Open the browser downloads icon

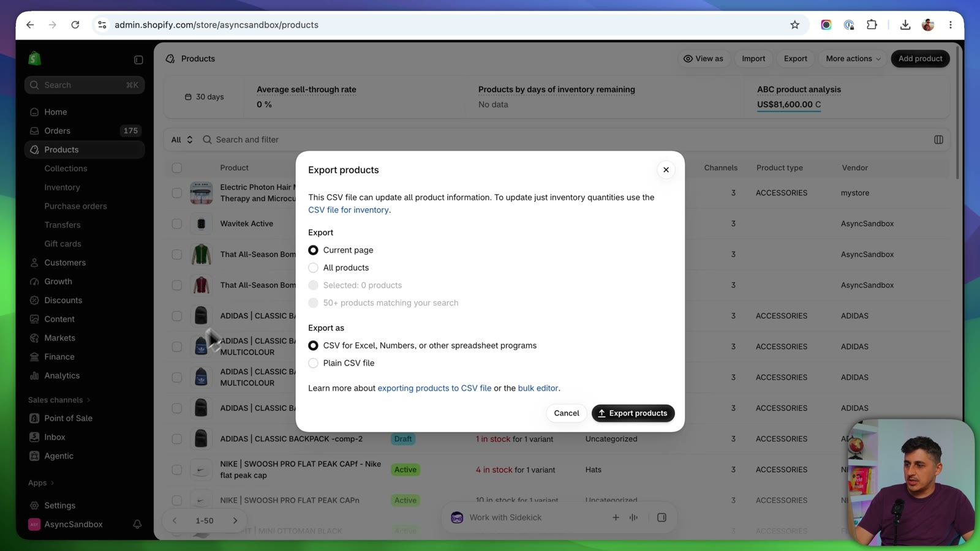click(905, 25)
